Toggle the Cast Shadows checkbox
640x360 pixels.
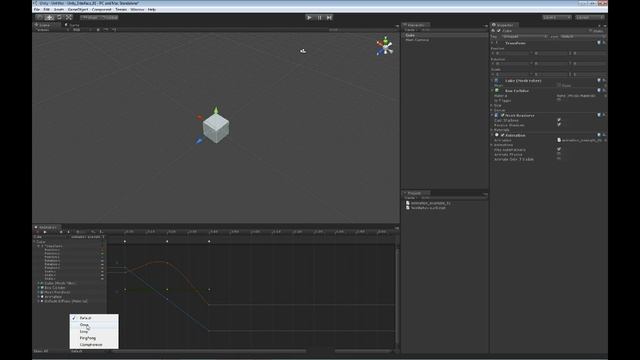pos(559,120)
